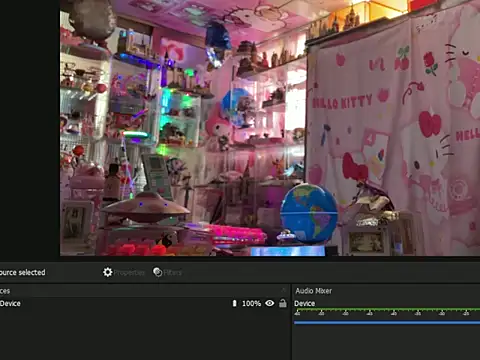Click the Audio Mixer panel title
The image size is (480, 360).
[313, 291]
